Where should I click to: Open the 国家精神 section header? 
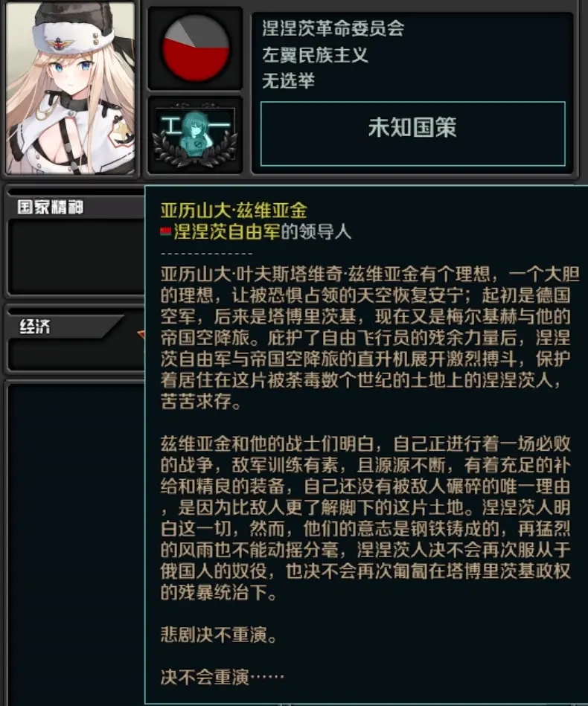coord(51,207)
